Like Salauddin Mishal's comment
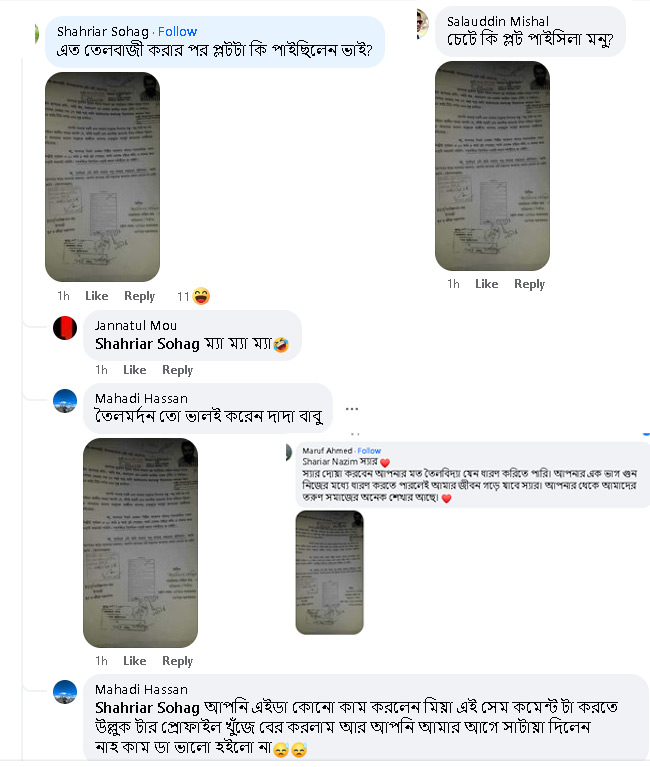 pyautogui.click(x=487, y=284)
